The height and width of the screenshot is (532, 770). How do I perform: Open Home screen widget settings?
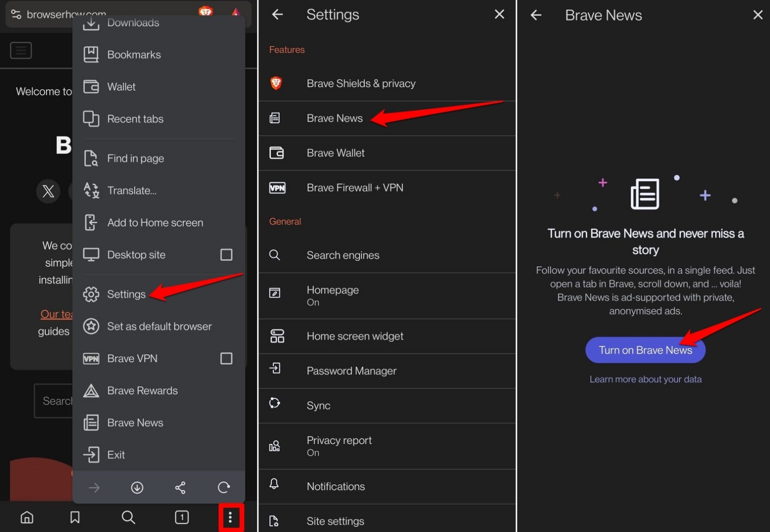387,336
